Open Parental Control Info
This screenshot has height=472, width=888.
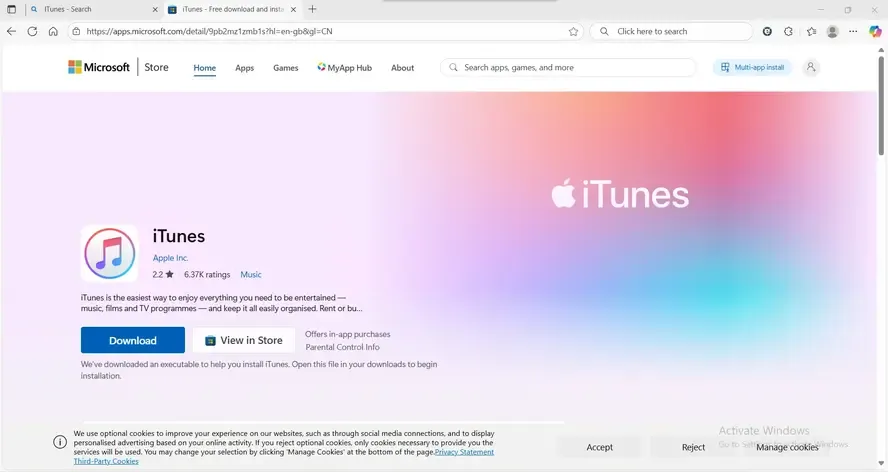(343, 347)
